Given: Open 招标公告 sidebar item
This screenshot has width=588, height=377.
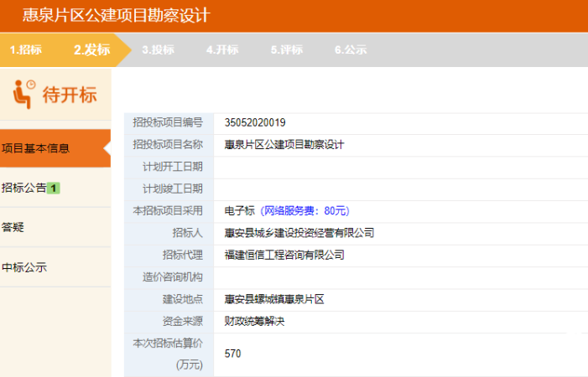Looking at the screenshot, I should 24,188.
